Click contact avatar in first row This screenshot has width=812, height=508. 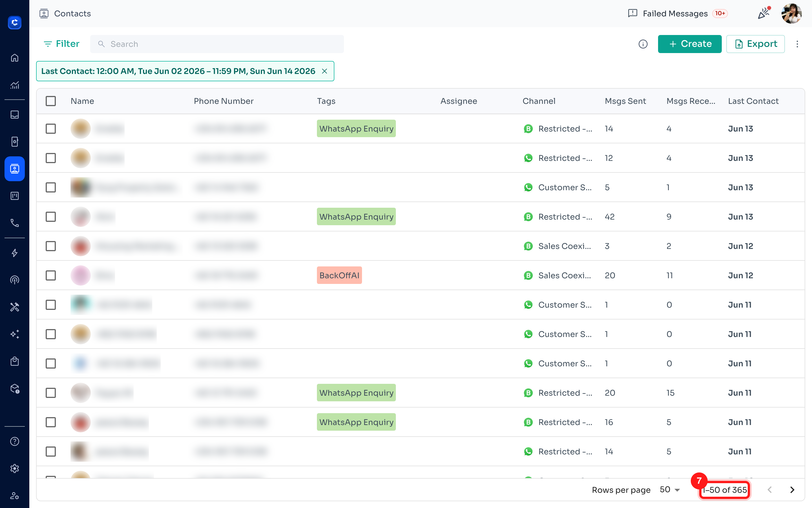pos(81,129)
